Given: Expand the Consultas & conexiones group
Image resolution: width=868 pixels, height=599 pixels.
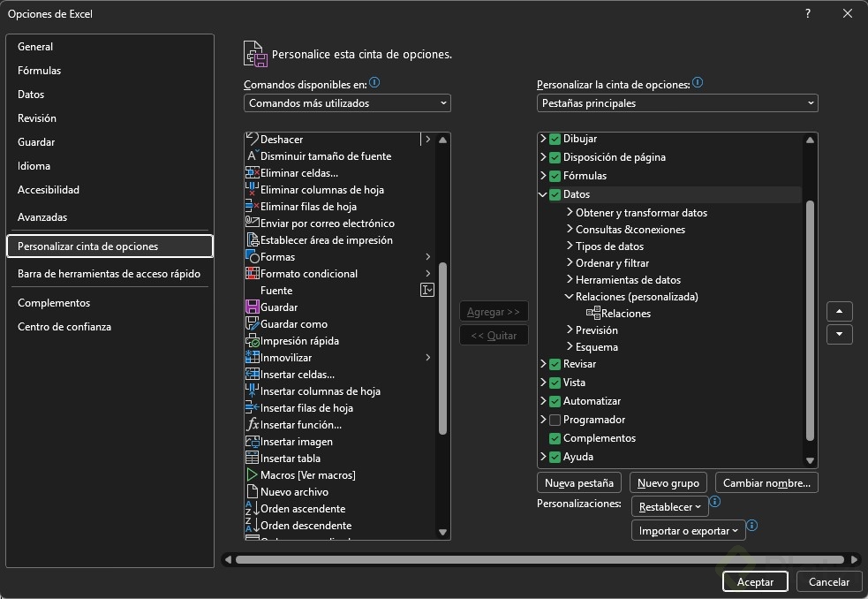Looking at the screenshot, I should coord(570,228).
